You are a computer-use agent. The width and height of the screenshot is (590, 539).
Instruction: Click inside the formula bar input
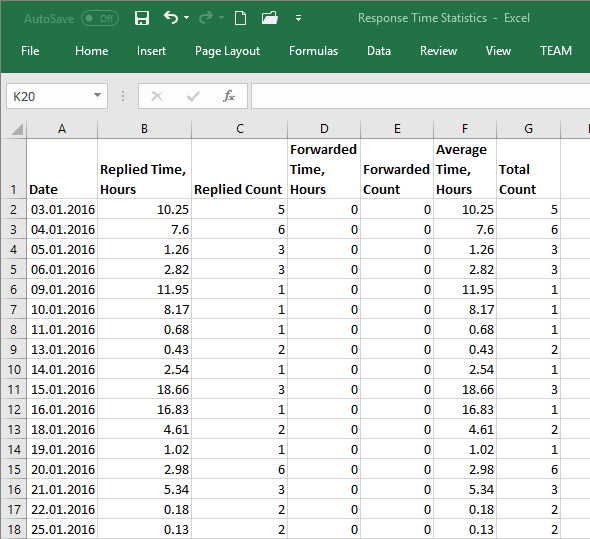420,96
